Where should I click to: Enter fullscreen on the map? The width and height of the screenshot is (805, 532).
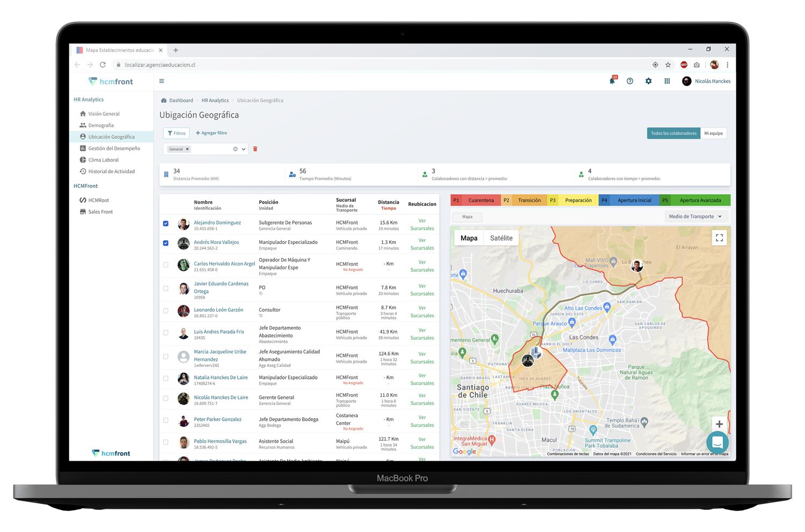coord(719,238)
